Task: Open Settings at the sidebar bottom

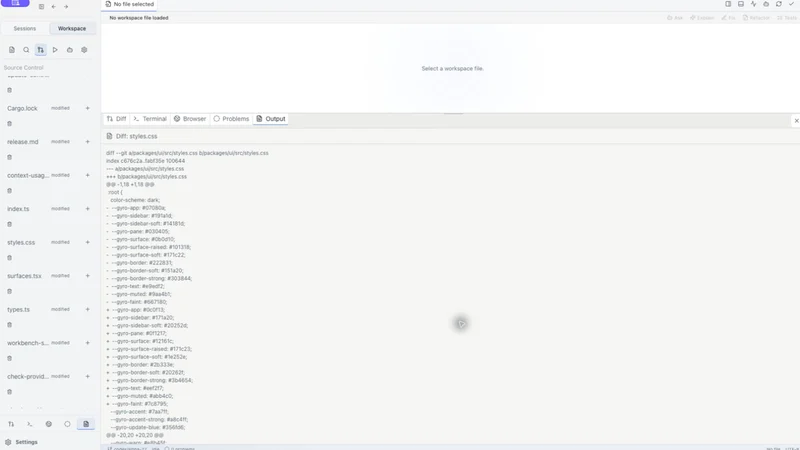Action: 21,442
